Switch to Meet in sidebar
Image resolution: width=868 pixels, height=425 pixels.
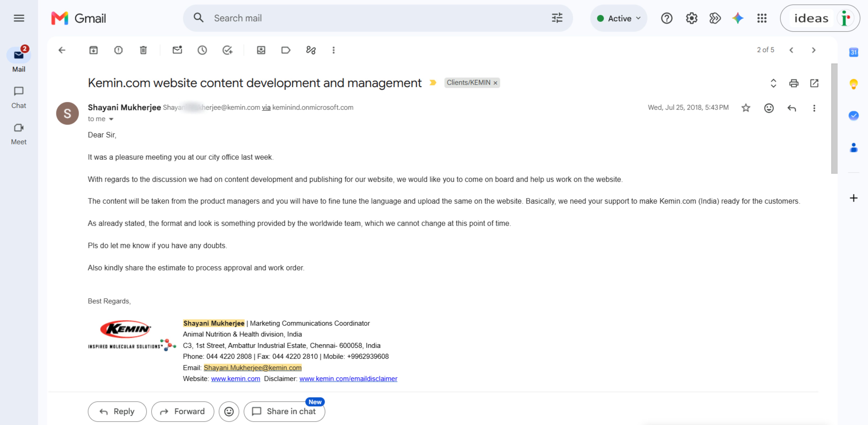point(18,134)
